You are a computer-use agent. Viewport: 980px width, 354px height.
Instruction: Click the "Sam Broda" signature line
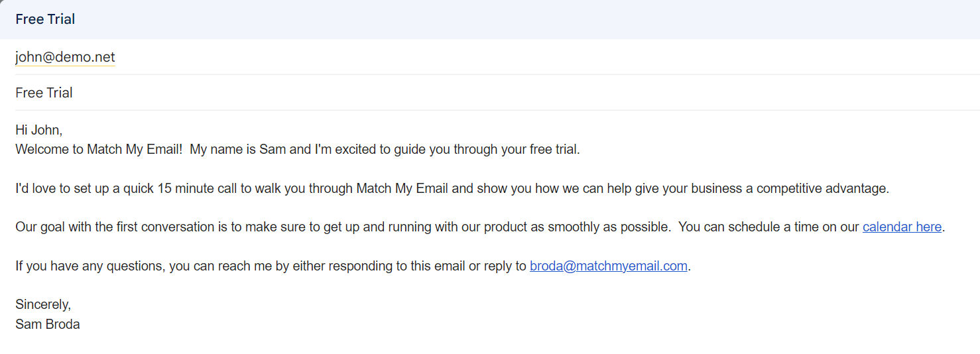[48, 325]
